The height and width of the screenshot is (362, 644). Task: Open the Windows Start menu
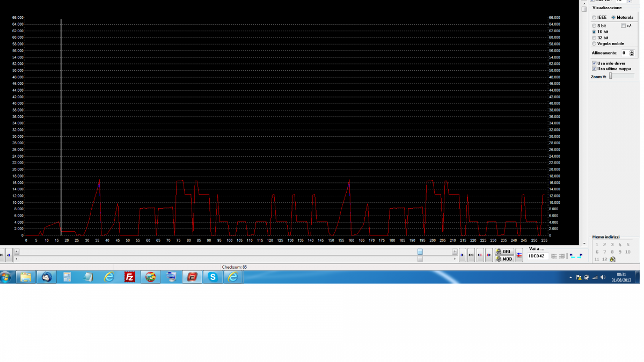coord(6,277)
